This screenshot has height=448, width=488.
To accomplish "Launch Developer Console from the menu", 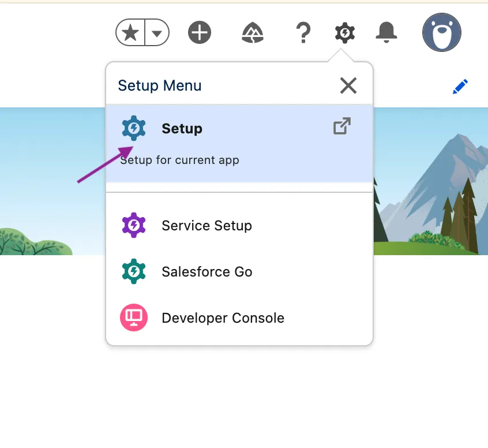I will [x=223, y=318].
